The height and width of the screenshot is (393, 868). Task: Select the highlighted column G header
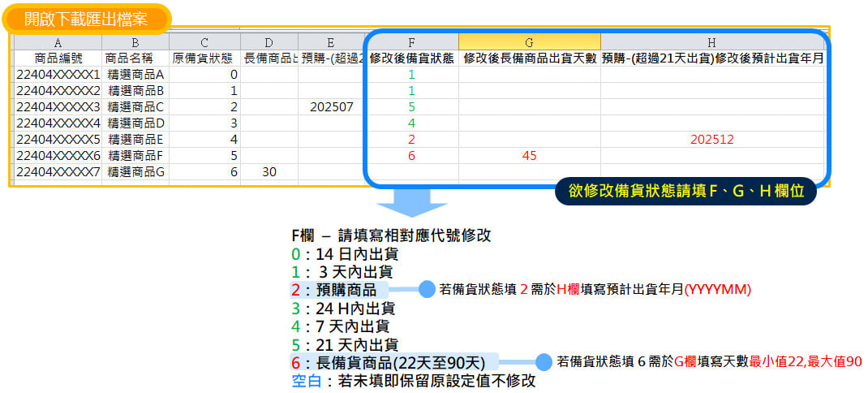(529, 42)
